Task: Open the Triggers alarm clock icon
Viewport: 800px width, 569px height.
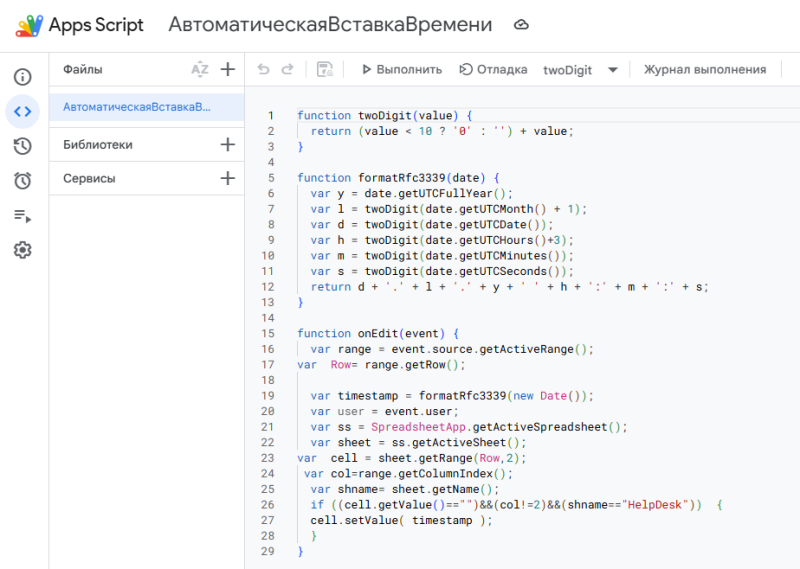Action: click(x=22, y=181)
